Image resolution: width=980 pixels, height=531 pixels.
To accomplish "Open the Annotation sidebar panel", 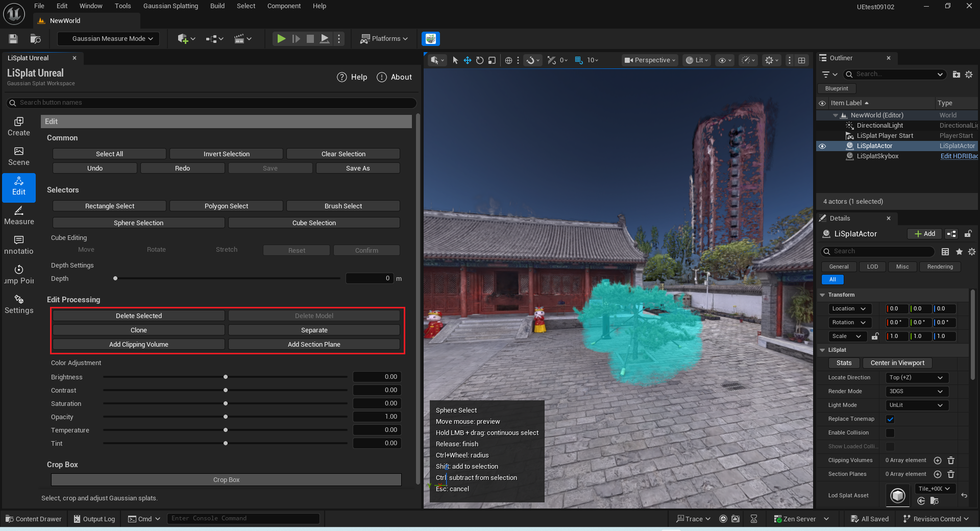I will tap(19, 245).
